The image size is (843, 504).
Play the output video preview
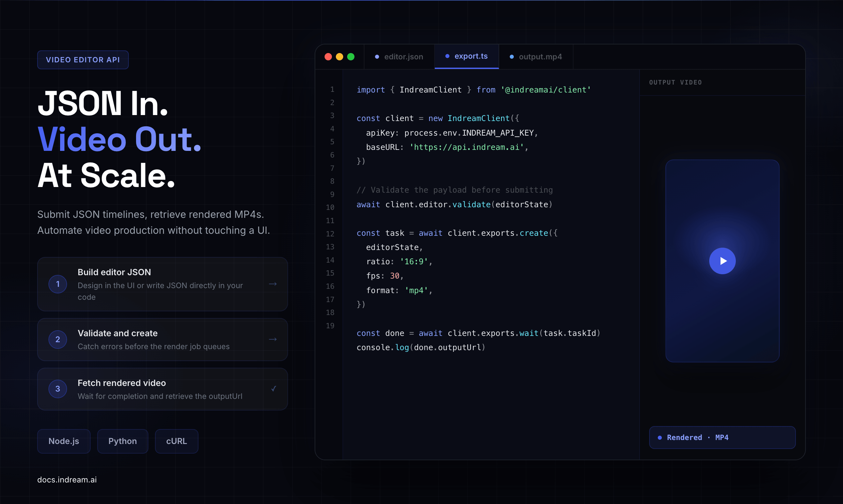(722, 261)
